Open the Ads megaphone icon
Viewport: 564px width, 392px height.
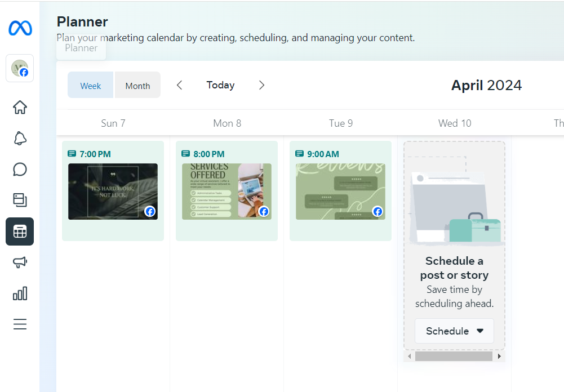tap(20, 262)
